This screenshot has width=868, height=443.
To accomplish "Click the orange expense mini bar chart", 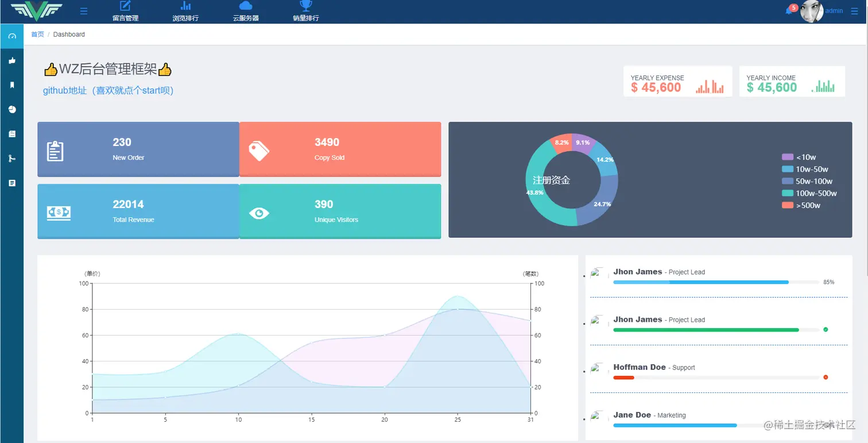I will click(710, 87).
